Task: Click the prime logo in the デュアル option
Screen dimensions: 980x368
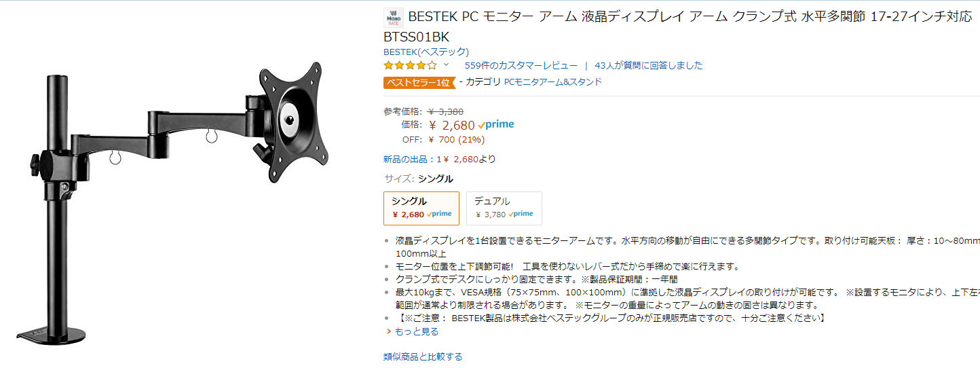Action: [521, 214]
